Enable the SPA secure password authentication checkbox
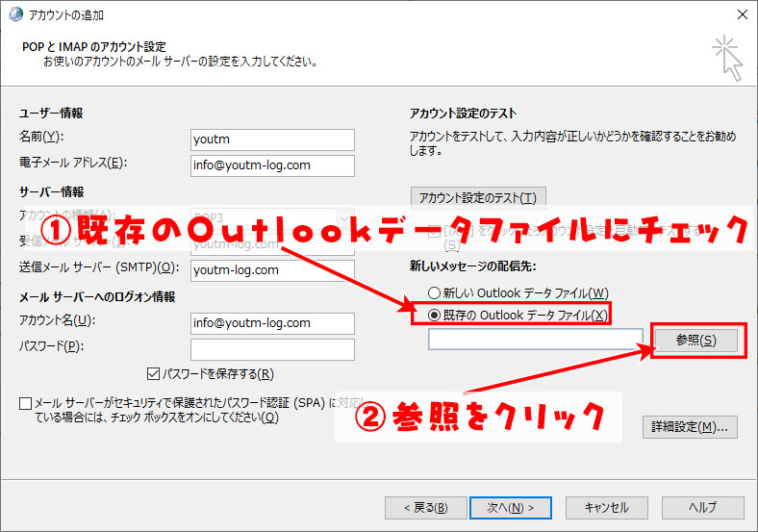The height and width of the screenshot is (532, 758). tap(25, 403)
